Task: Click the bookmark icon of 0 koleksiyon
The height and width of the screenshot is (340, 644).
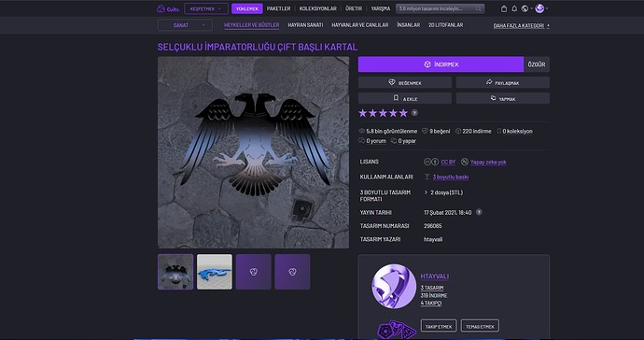Action: (x=499, y=131)
